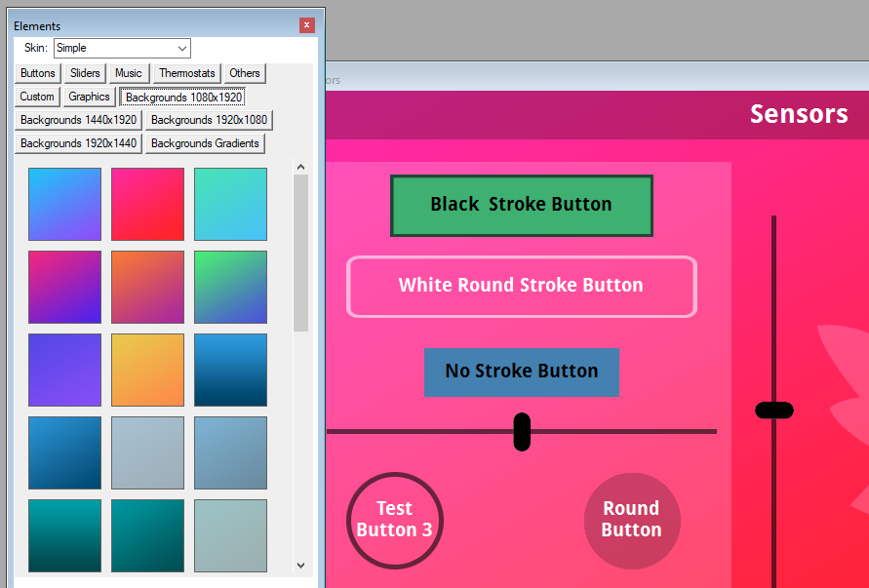The height and width of the screenshot is (588, 869).
Task: Pick the yellow-to-orange gradient background thumbnail
Action: click(x=147, y=370)
